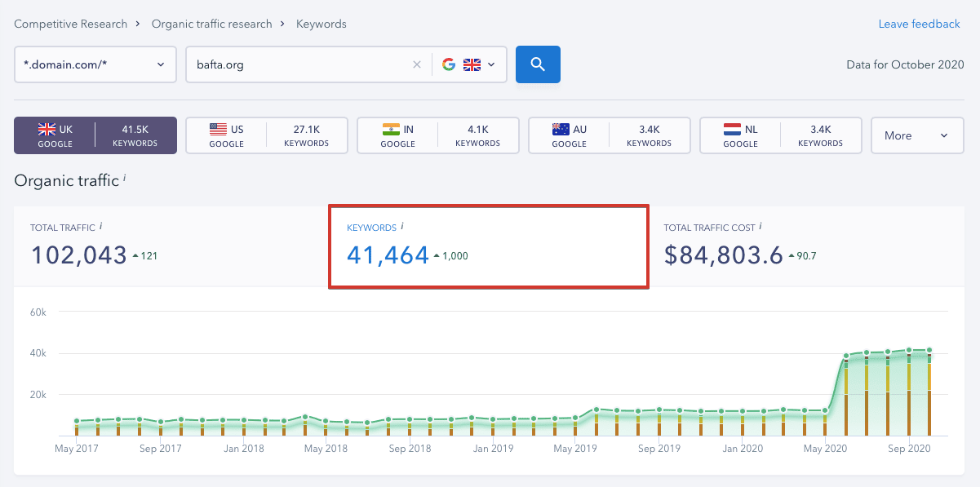Viewport: 980px width, 487px height.
Task: Select the US Google 27.1K keywords tab
Action: [x=267, y=135]
